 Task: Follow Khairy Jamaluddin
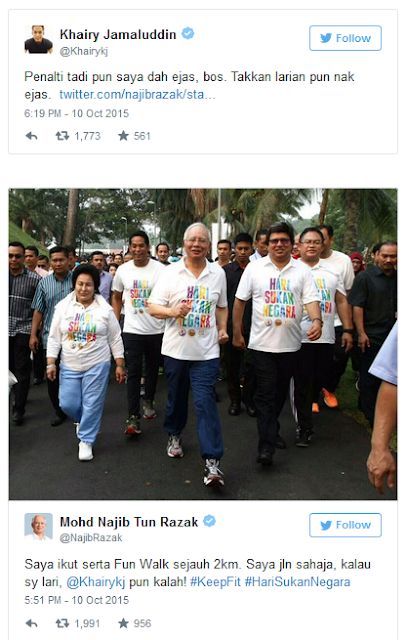345,38
